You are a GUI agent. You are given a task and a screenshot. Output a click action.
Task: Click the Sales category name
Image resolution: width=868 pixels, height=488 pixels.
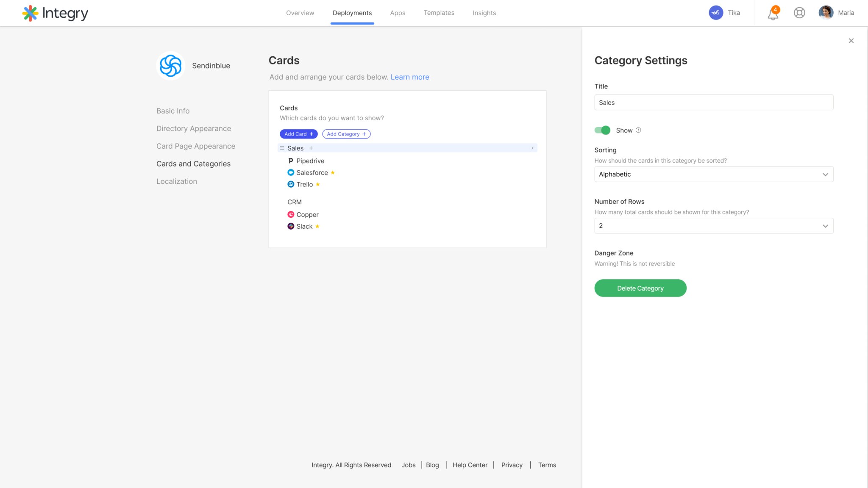(295, 148)
